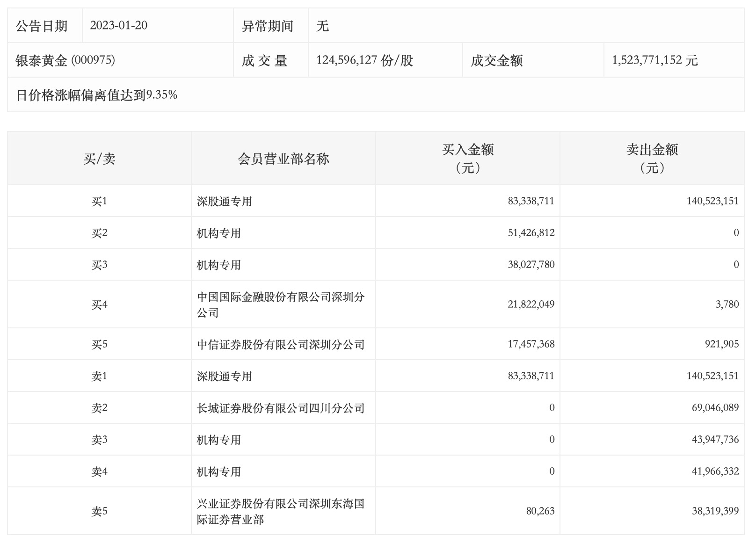Select the buy amount 0 in 卖4 row
This screenshot has width=756, height=536.
[x=552, y=471]
